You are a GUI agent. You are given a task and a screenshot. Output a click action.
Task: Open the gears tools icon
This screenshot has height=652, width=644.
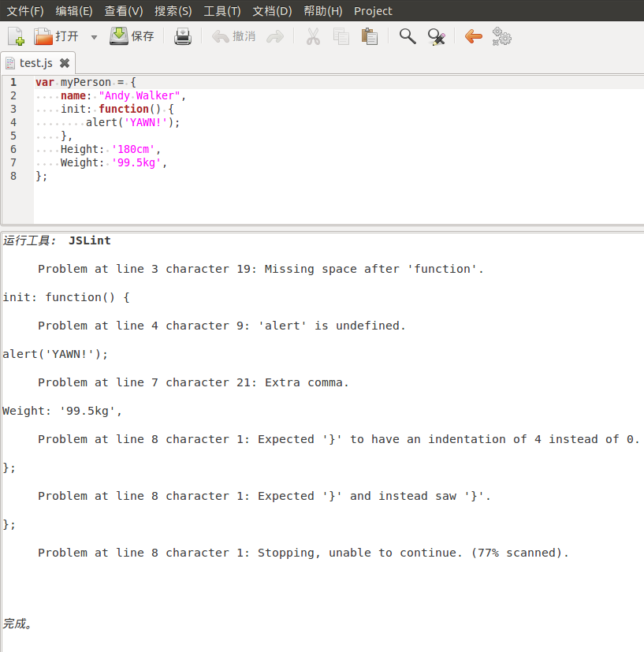[x=501, y=36]
